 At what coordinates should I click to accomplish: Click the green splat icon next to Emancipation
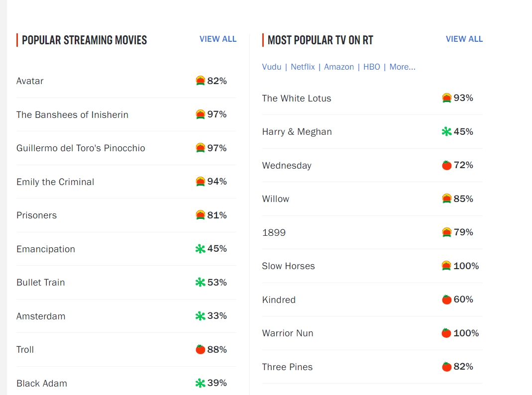[201, 249]
